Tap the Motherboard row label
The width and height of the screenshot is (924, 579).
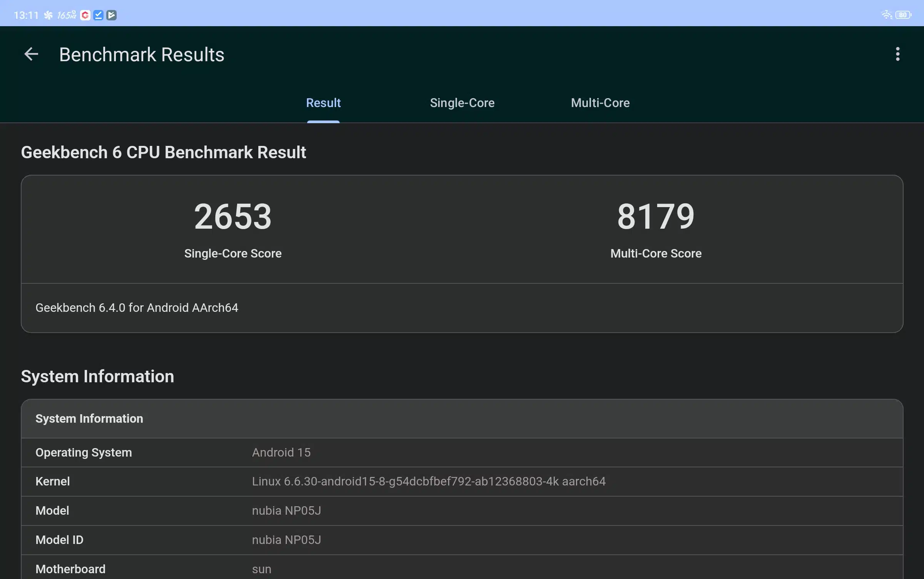[x=70, y=569]
